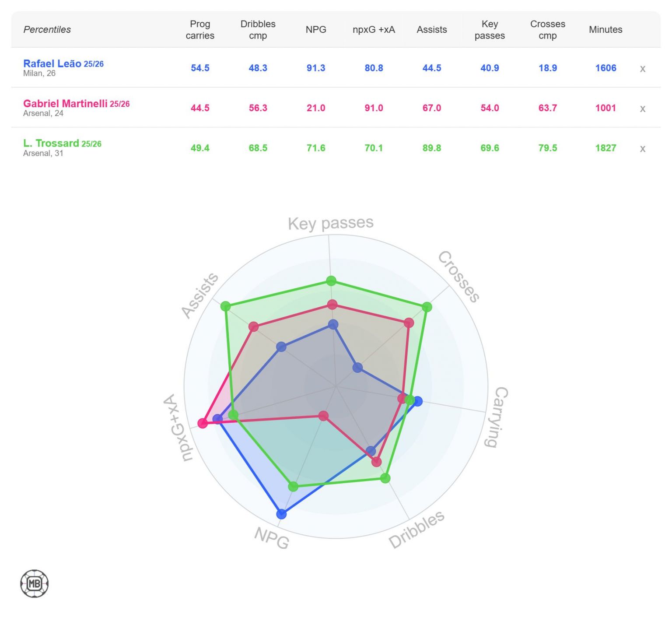The width and height of the screenshot is (672, 628).
Task: Remove L. Trossard row with x
Action: click(642, 149)
